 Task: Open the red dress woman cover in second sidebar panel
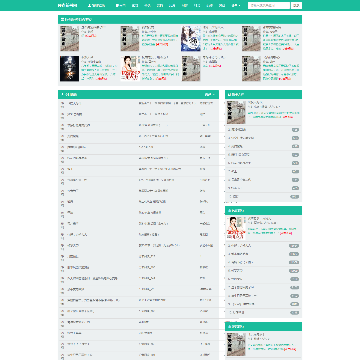point(236,228)
